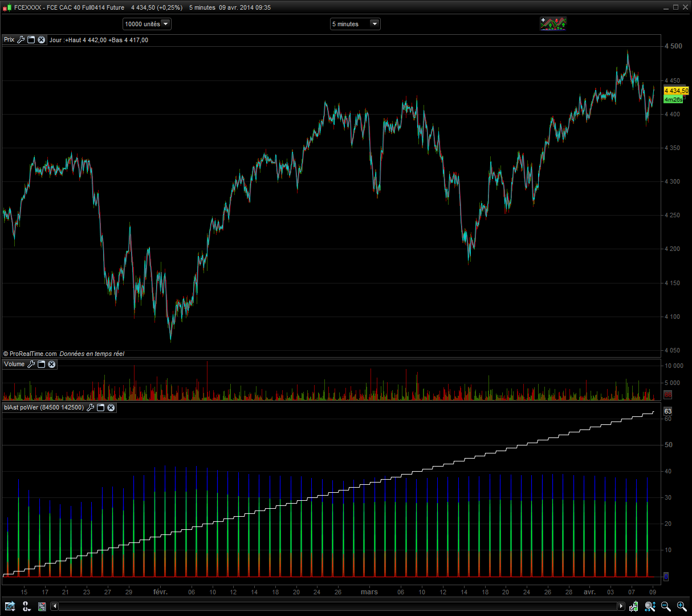The width and height of the screenshot is (692, 616).
Task: Open the 10000 unités dropdown
Action: (x=146, y=24)
